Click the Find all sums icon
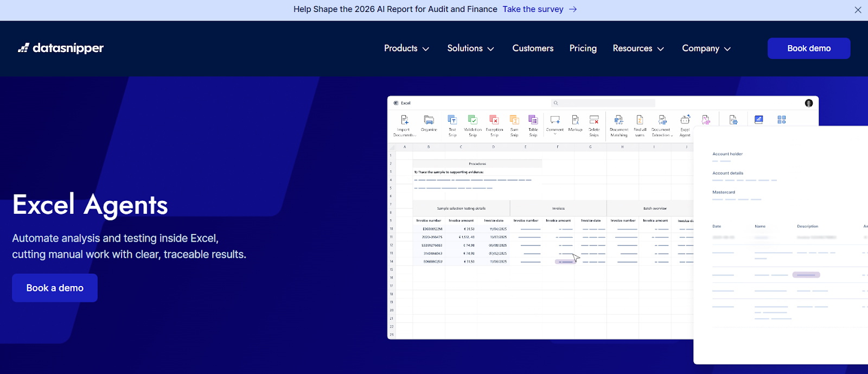 [x=640, y=119]
